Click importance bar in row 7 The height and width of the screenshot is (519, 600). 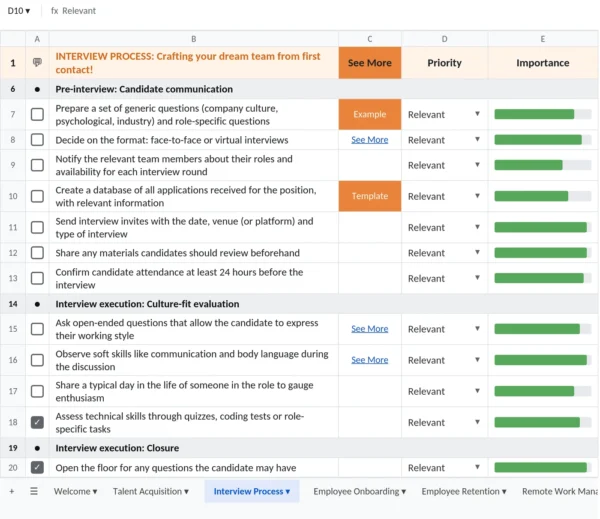point(543,114)
